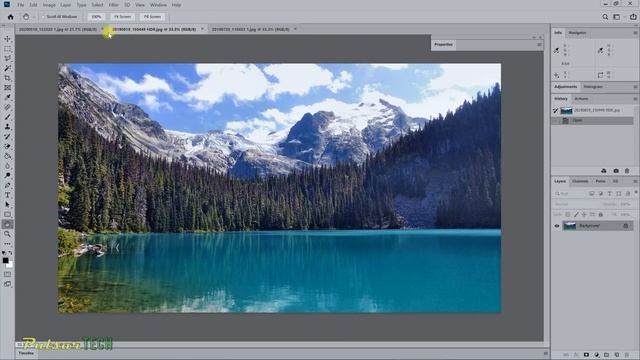Viewport: 640px width, 360px height.
Task: Select the Pen tool
Action: 7,185
